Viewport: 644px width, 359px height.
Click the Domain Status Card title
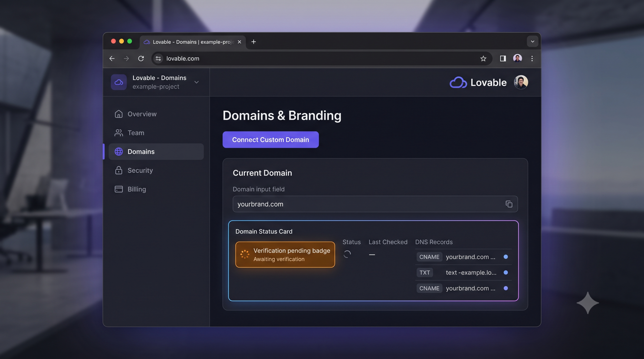pos(264,231)
